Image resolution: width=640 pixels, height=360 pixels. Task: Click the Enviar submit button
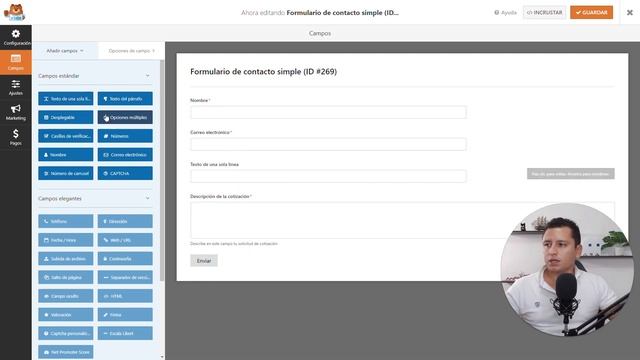204,261
